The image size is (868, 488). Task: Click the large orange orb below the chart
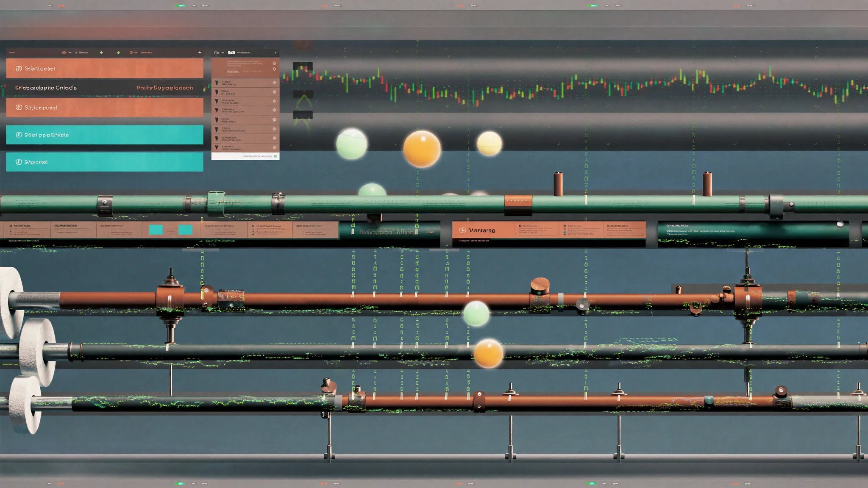coord(422,149)
